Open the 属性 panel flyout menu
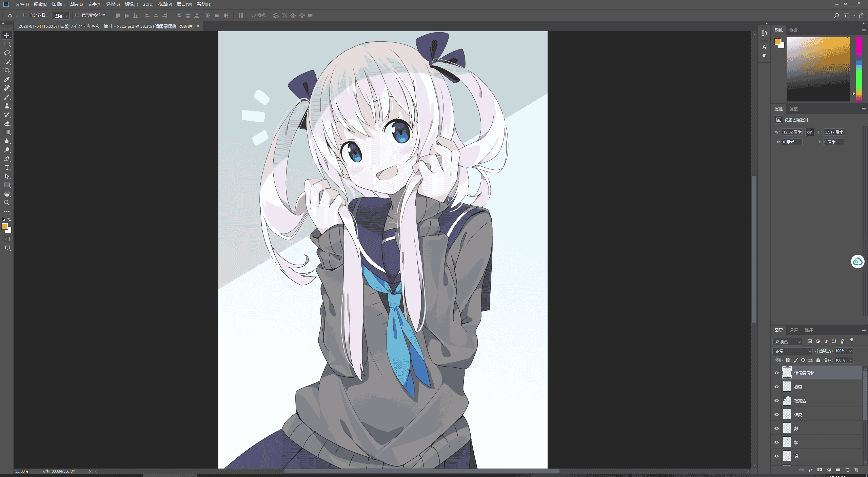Viewport: 868px width, 477px height. 864,109
